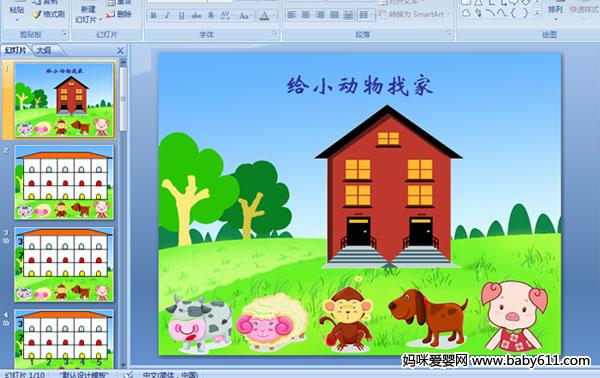Click the delete slide icon
Viewport: 600px width, 378px height.
click(110, 15)
